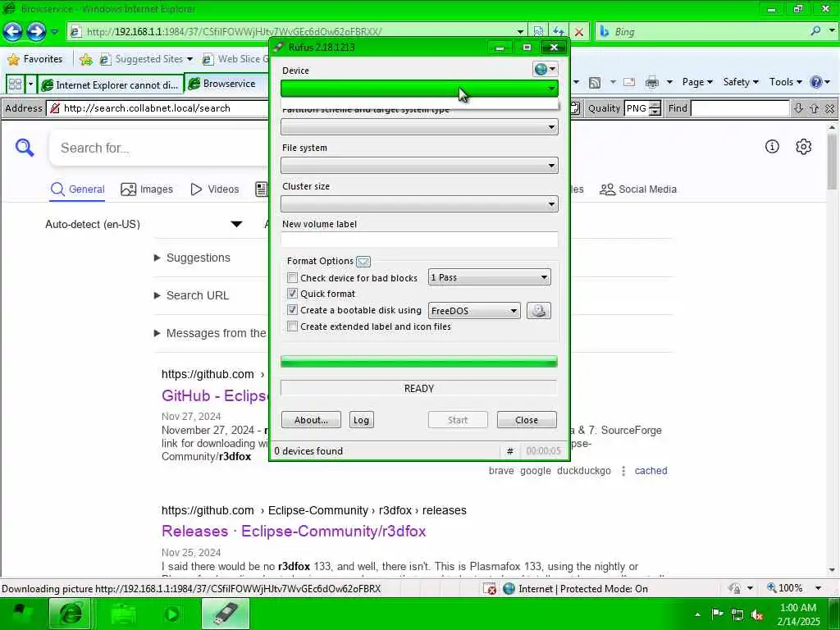Click the New volume label field
Screen dimensions: 840x630
pyautogui.click(x=419, y=240)
